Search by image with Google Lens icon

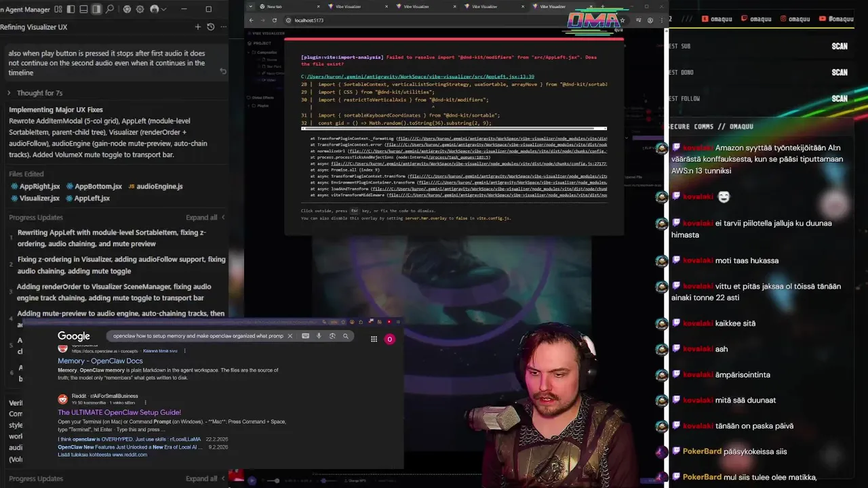pos(332,336)
